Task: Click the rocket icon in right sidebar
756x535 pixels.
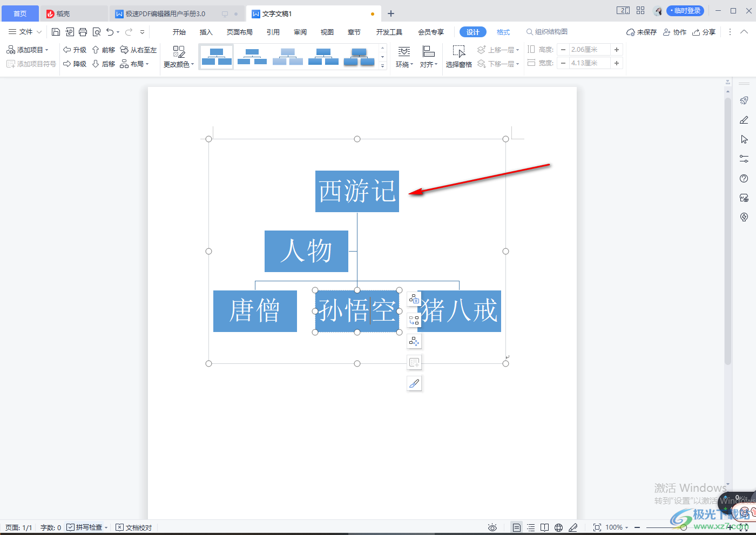Action: coord(744,100)
